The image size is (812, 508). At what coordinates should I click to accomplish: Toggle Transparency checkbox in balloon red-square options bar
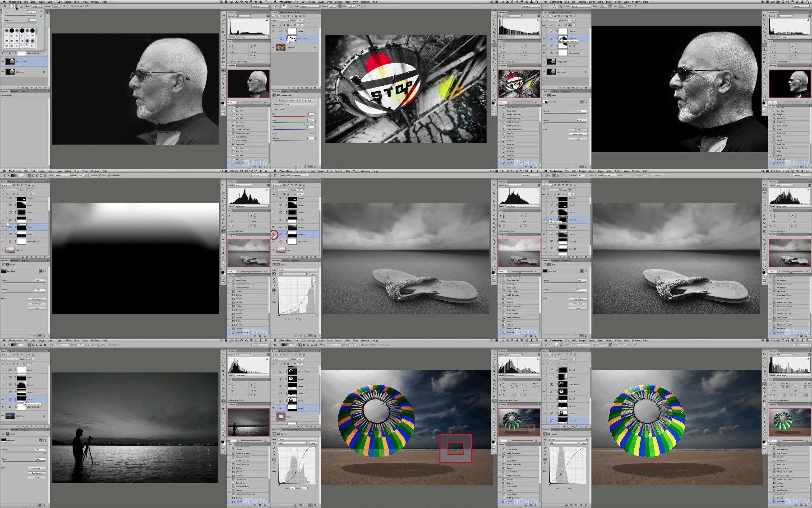379,345
